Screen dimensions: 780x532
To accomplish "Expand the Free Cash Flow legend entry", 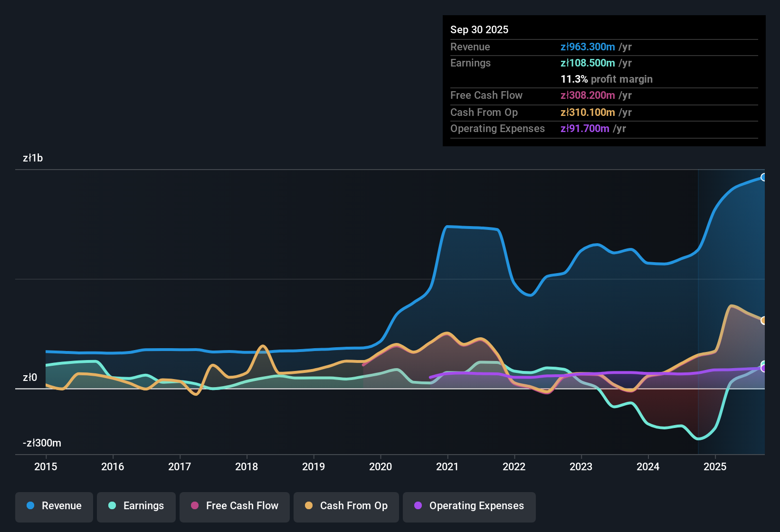I will pyautogui.click(x=234, y=506).
